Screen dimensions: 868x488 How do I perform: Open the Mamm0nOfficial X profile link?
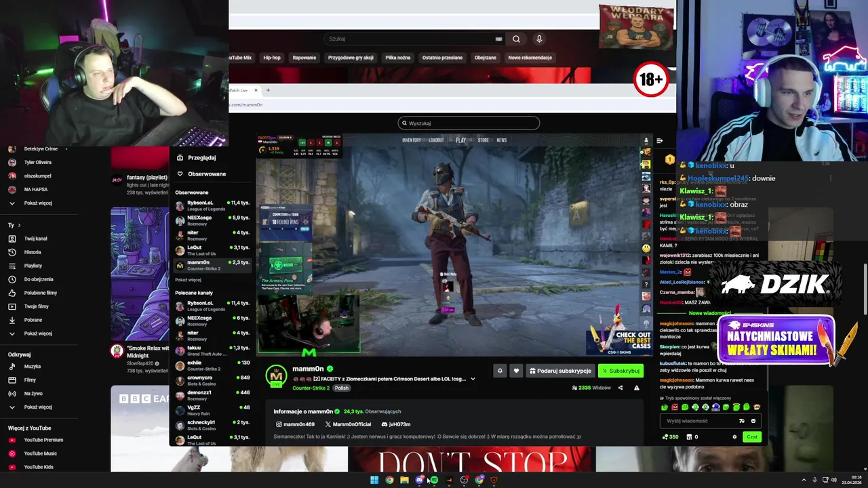tap(348, 424)
